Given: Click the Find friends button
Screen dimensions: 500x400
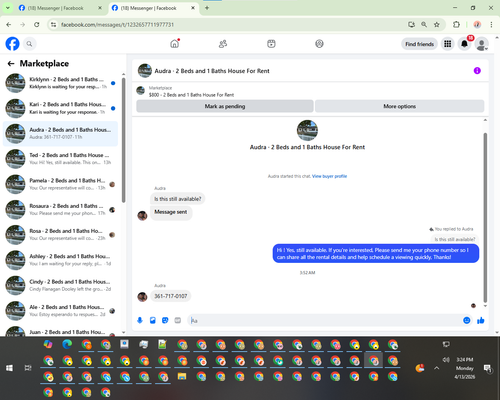Looking at the screenshot, I should (x=419, y=44).
